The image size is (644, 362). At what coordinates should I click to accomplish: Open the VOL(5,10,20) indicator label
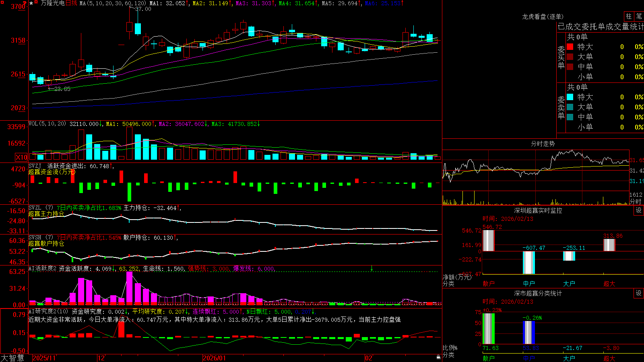47,124
